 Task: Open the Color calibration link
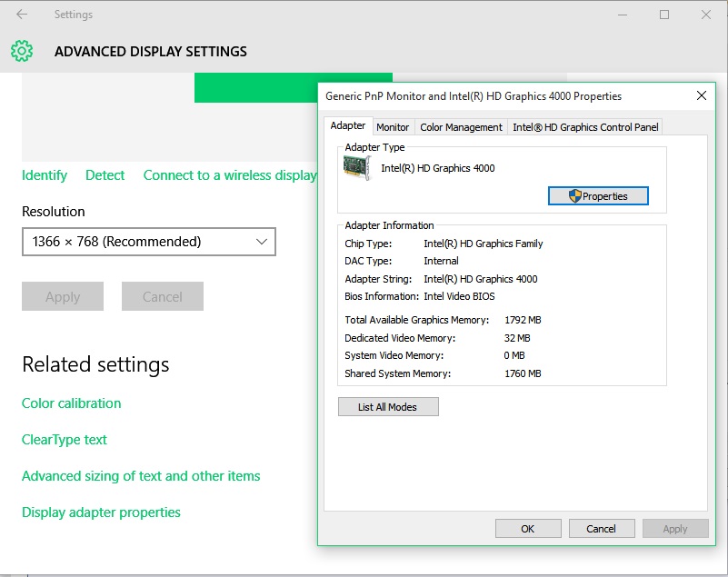72,403
